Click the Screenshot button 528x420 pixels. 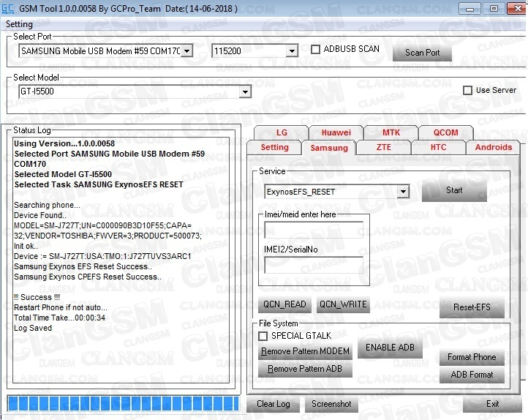point(331,404)
